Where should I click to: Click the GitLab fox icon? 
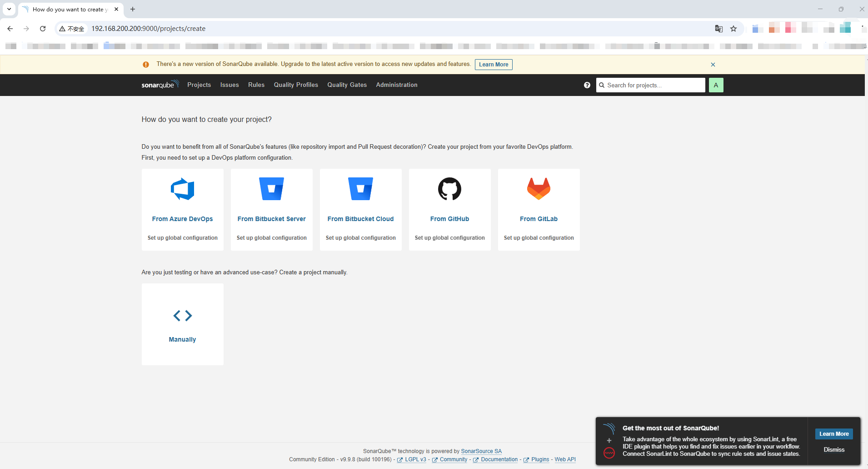(539, 189)
